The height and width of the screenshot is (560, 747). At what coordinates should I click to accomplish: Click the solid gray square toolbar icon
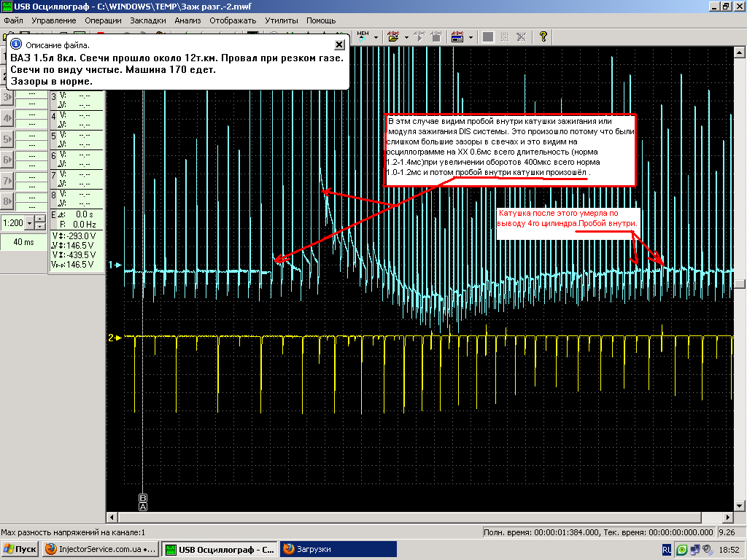point(488,36)
